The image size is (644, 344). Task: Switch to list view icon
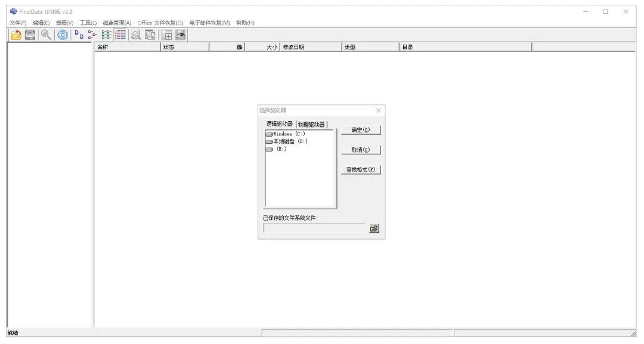[106, 35]
